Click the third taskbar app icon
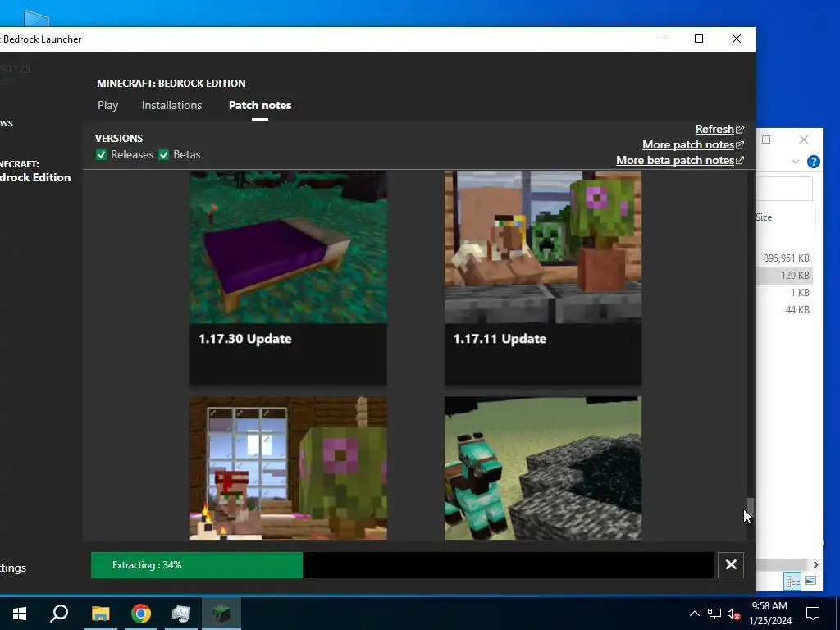Image resolution: width=840 pixels, height=630 pixels. click(181, 614)
